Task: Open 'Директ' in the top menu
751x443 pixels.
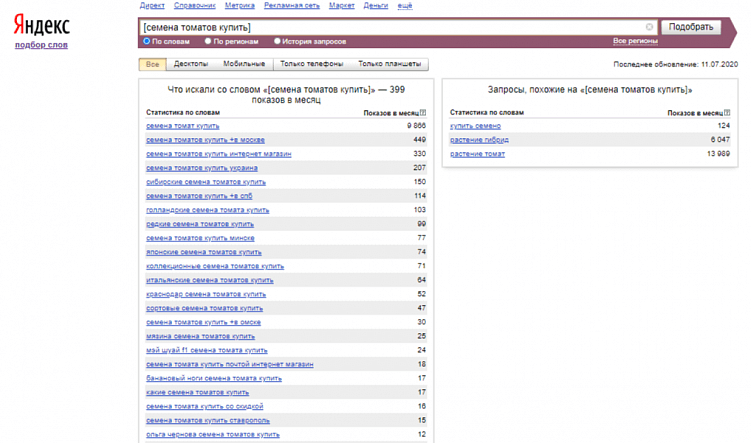Action: (x=152, y=5)
